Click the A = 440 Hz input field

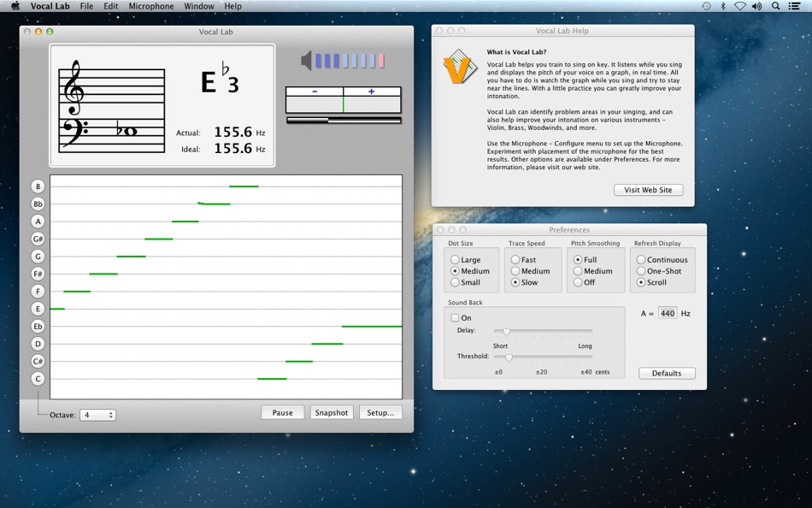[668, 313]
